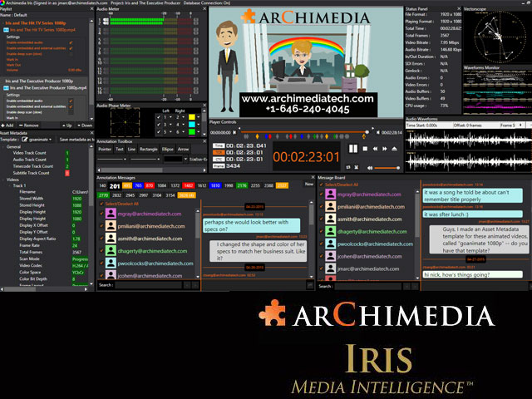The image size is (532, 399).
Task: Select annotation frame marker 1482
Action: (189, 185)
